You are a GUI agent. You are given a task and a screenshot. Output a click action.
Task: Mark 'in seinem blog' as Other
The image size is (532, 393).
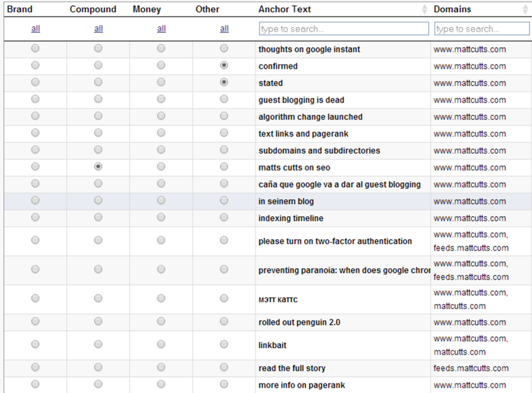pyautogui.click(x=224, y=200)
